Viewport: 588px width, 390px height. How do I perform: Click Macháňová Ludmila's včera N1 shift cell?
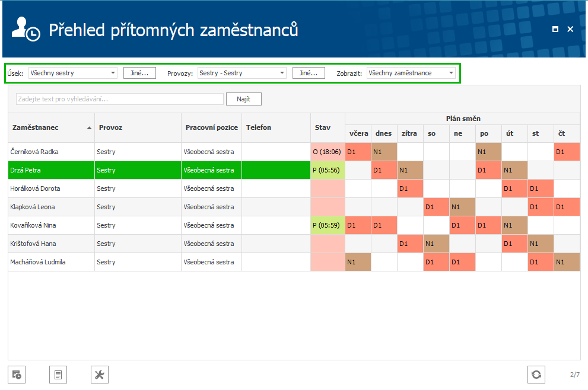(x=358, y=262)
